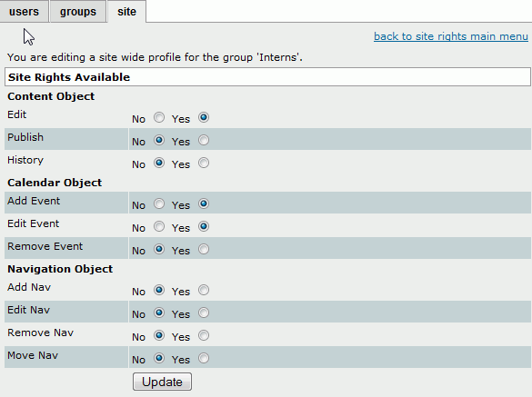Select the Yes option for Content Edit
The image size is (532, 397).
204,117
